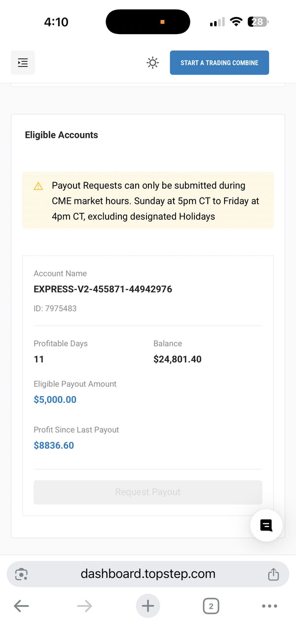The width and height of the screenshot is (296, 644).
Task: Tap the share icon in address bar
Action: (x=273, y=574)
